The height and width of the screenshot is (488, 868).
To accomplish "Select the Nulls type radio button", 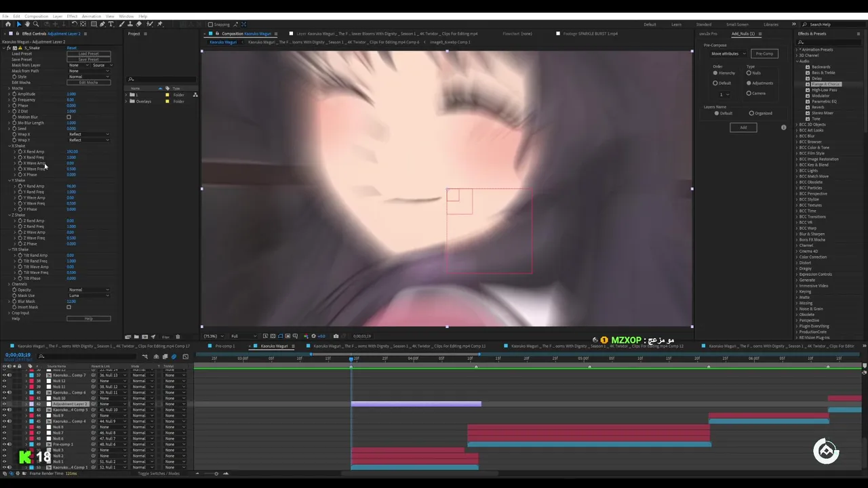I will click(749, 73).
